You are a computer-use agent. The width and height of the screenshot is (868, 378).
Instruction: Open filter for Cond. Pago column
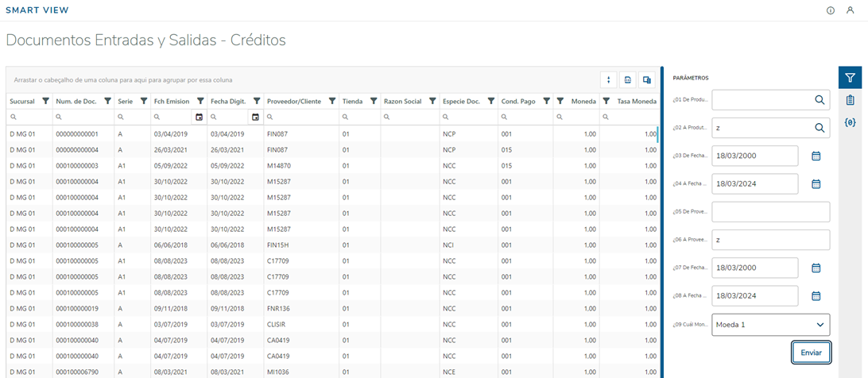(x=546, y=102)
